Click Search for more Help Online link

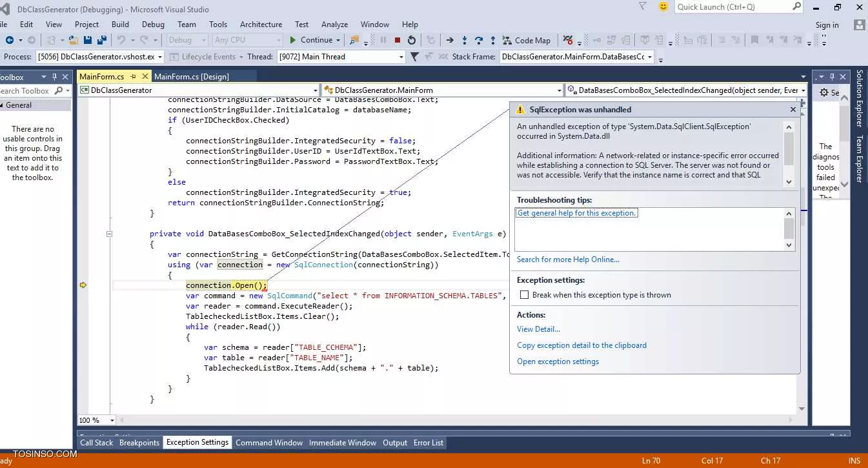[x=568, y=259]
